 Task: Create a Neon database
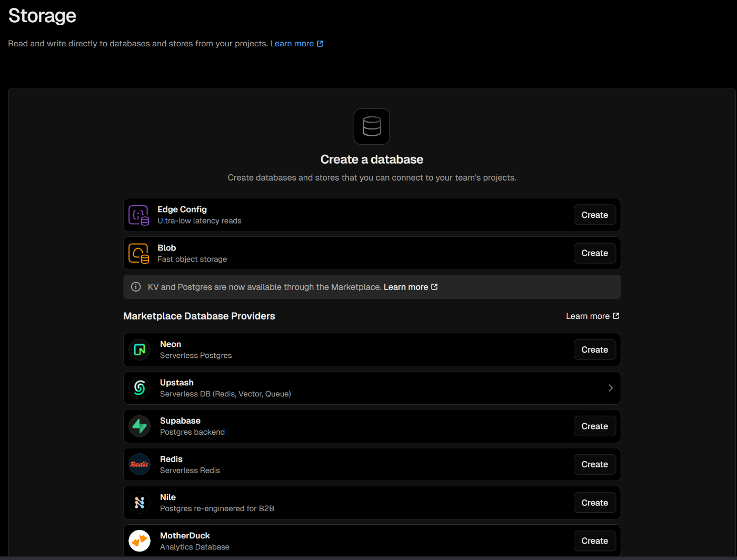click(x=595, y=349)
